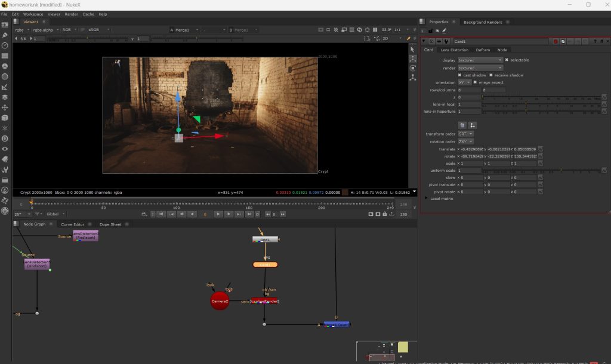Jump to the first frame of timeline
This screenshot has width=611, height=364.
click(161, 214)
